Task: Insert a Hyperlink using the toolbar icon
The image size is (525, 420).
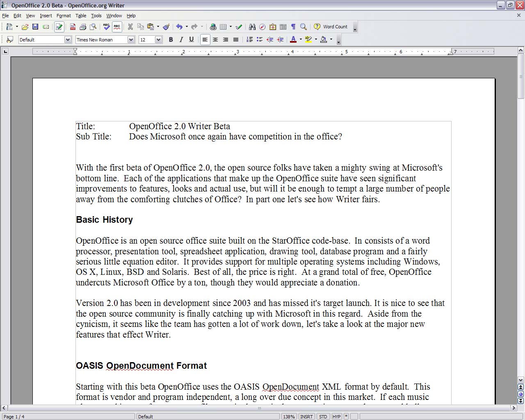Action: [x=213, y=27]
